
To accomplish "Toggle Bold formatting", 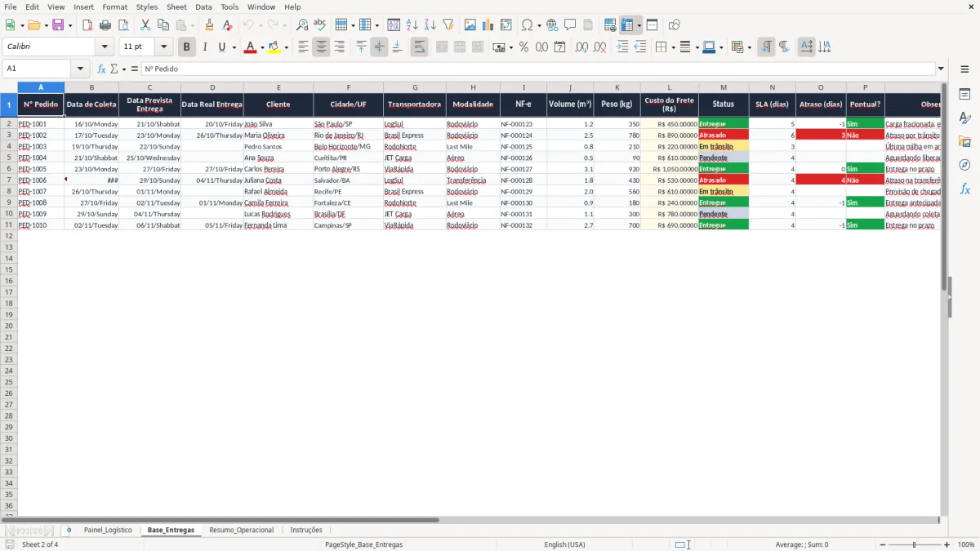I will (x=186, y=47).
